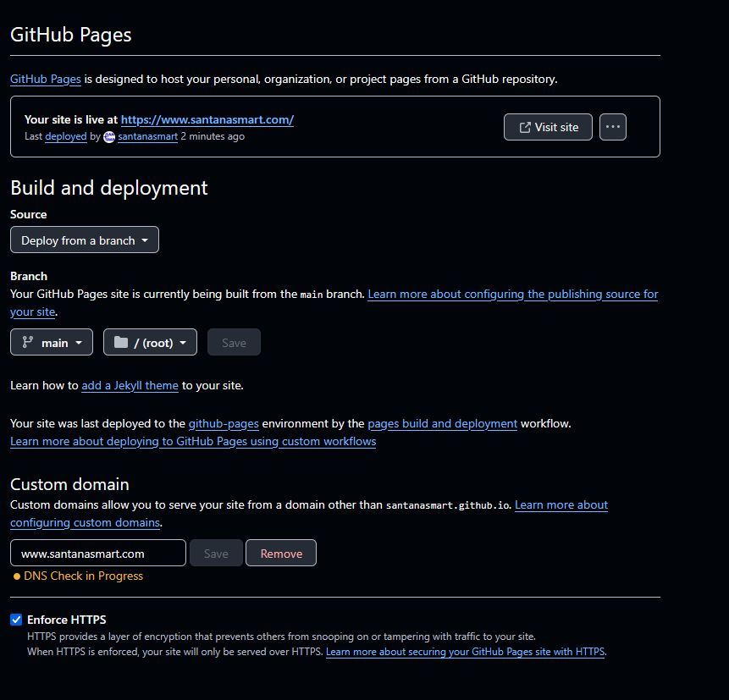
Task: Open the live site URL link
Action: 207,120
